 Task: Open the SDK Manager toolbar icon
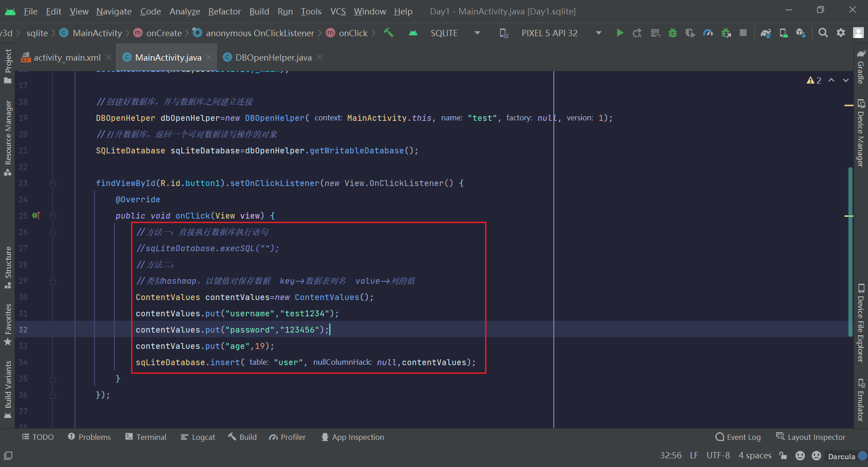[x=801, y=33]
